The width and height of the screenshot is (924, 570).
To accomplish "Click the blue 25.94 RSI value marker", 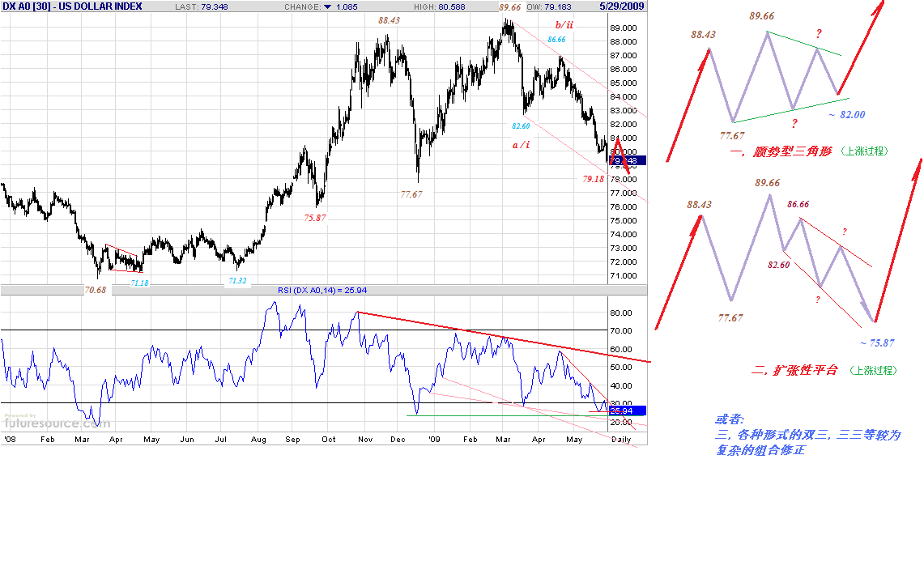I will click(627, 410).
